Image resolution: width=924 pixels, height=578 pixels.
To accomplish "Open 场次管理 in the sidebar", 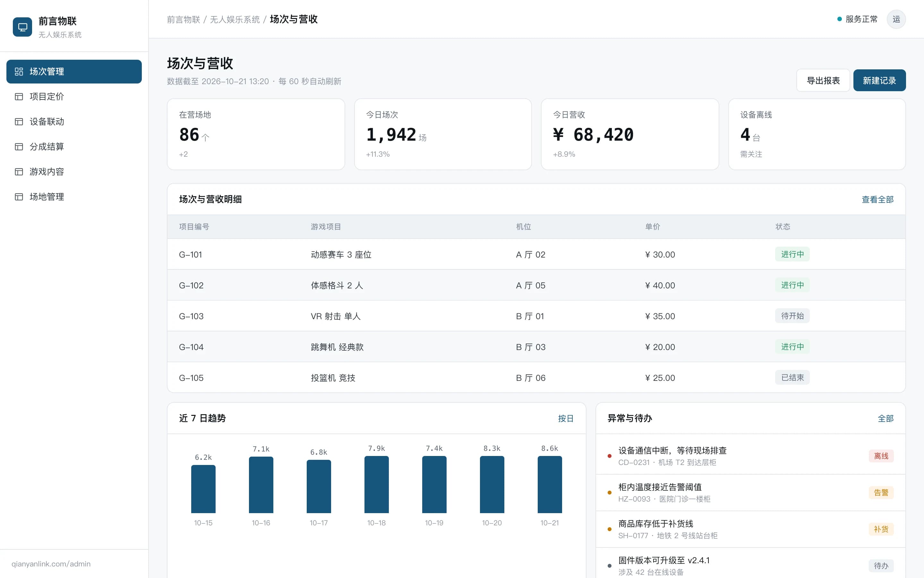I will pos(74,72).
